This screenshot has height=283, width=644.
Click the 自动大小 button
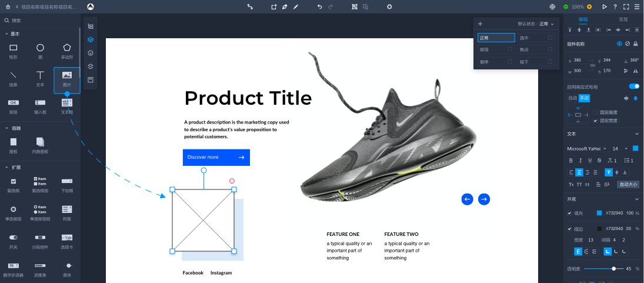pyautogui.click(x=628, y=184)
